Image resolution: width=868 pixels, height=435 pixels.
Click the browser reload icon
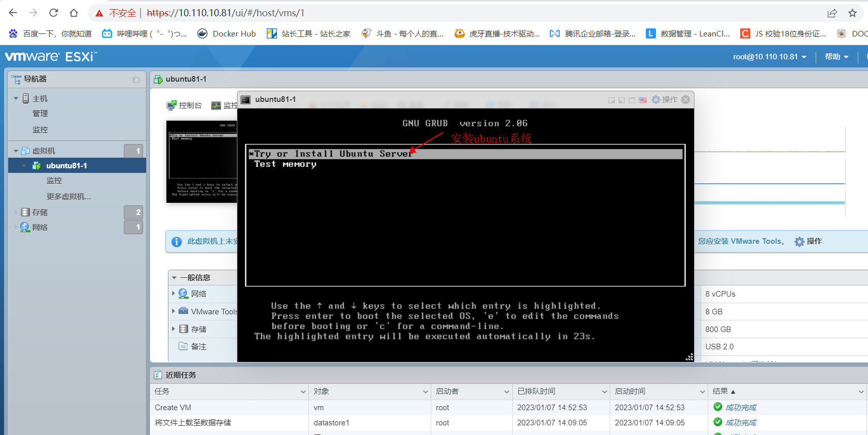click(x=54, y=13)
